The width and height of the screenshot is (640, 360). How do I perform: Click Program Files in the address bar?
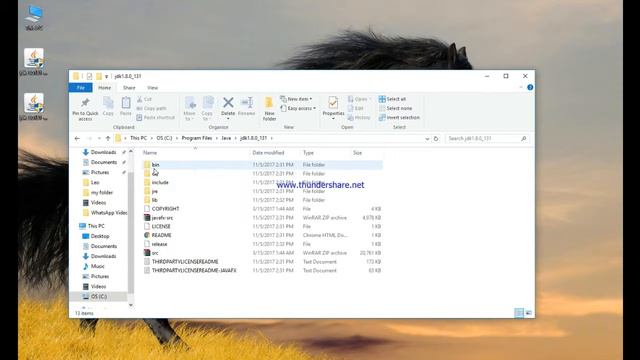coord(197,138)
